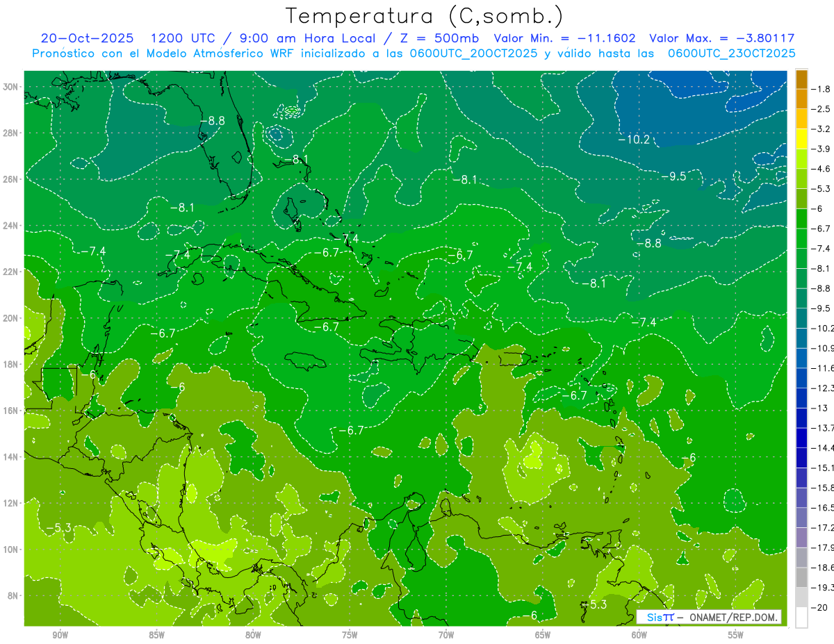Image resolution: width=834 pixels, height=644 pixels.
Task: Click the "14N" latitude axis label
Action: [x=12, y=456]
